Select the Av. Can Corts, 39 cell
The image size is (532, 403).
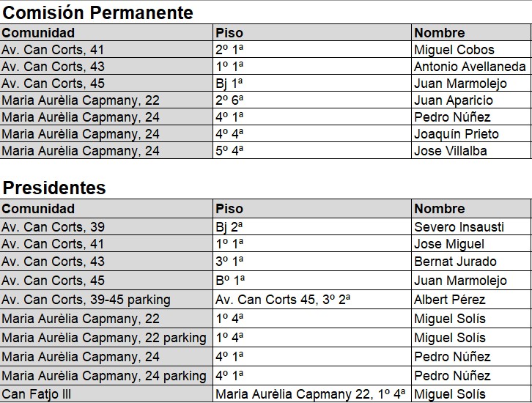coord(53,226)
